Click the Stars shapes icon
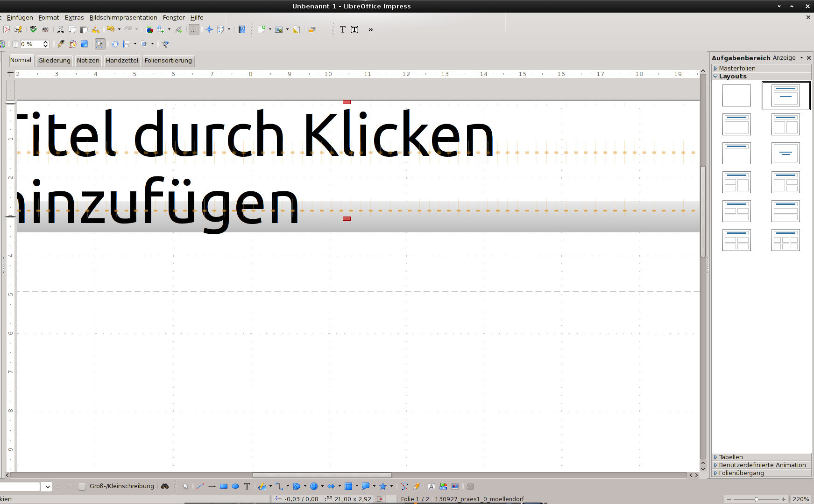Viewport: 814px width, 504px height. pyautogui.click(x=383, y=486)
